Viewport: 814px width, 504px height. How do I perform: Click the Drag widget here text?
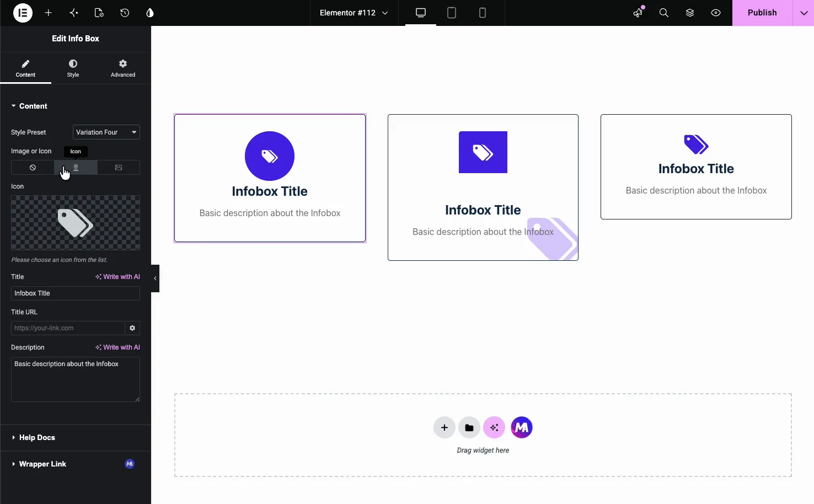483,451
